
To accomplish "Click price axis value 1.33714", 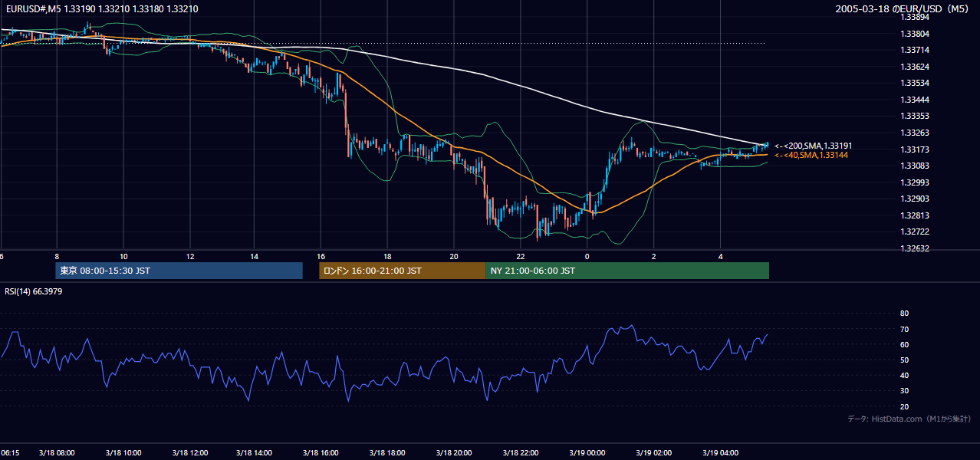I will point(914,50).
